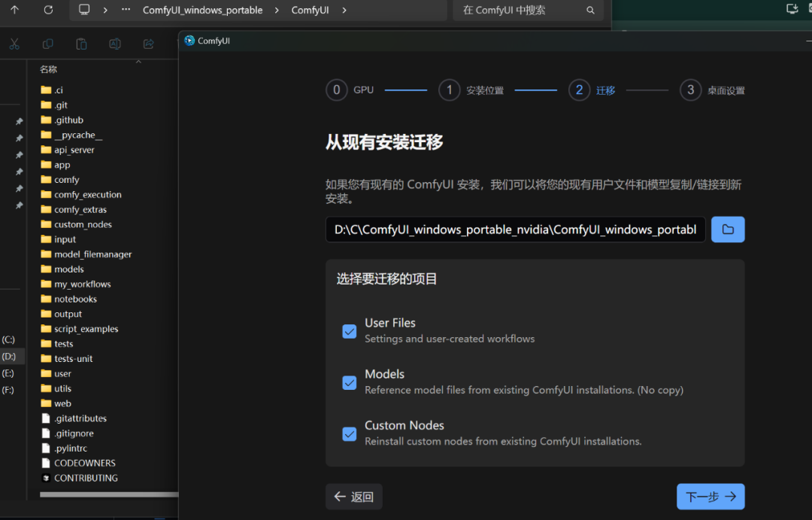The image size is (812, 520).
Task: Click the monitor icon in the address bar
Action: pyautogui.click(x=83, y=11)
